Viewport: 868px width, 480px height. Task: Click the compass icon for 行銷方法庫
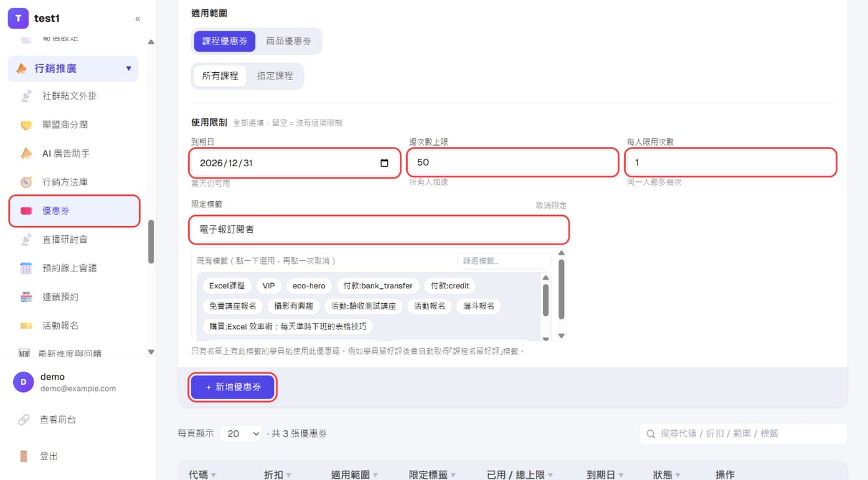(26, 182)
